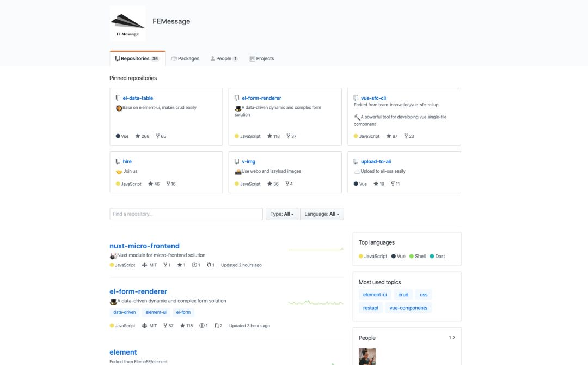
Task: Open pinned v-img repository
Action: [x=249, y=161]
